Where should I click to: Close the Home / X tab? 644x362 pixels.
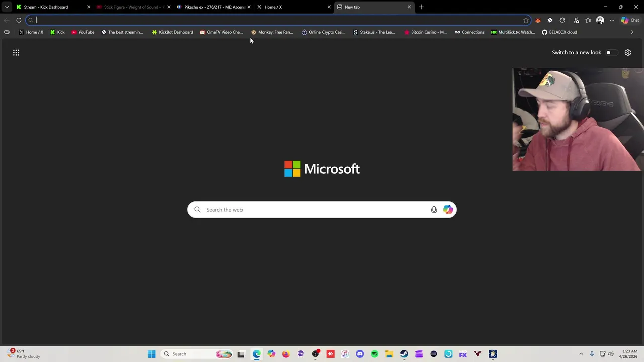point(329,7)
